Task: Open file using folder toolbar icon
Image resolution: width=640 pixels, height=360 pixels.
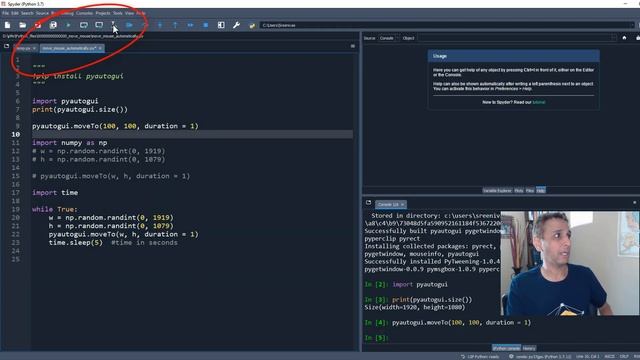Action: (22, 25)
